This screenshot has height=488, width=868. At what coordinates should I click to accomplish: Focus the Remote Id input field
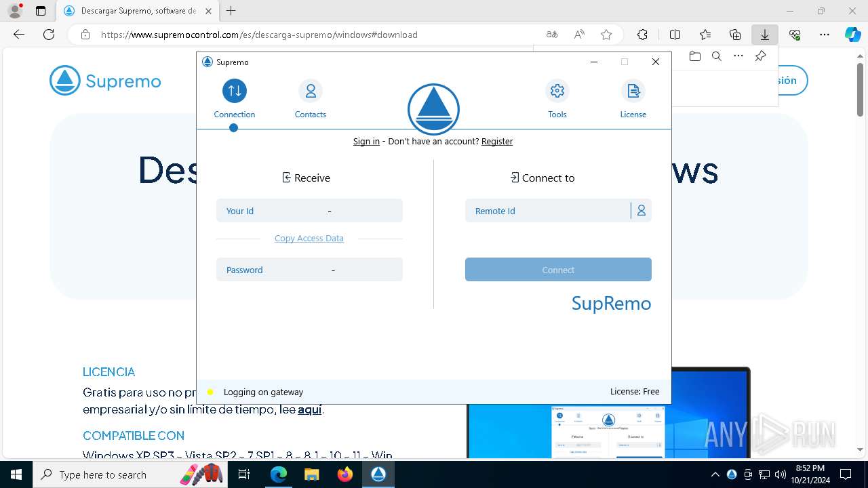(548, 211)
